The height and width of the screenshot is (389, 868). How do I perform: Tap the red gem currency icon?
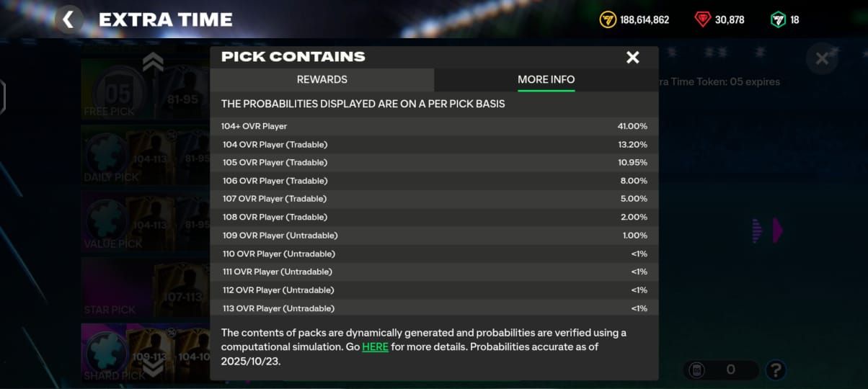(x=702, y=19)
